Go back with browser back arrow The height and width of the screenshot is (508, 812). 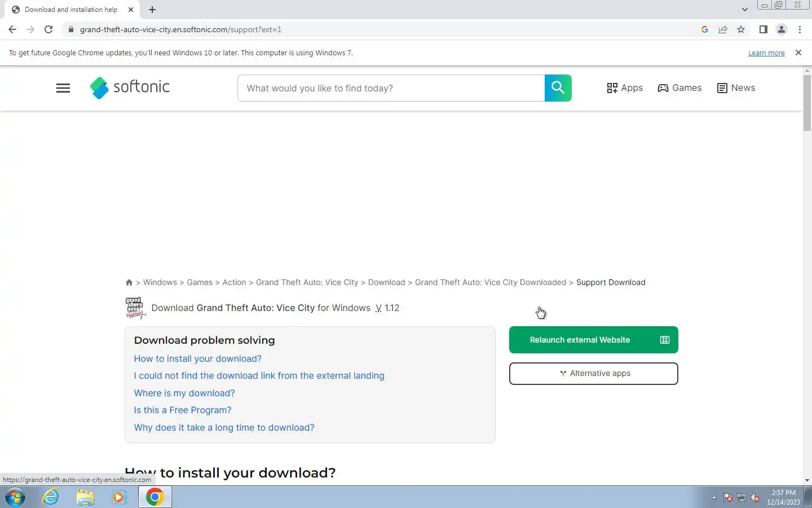tap(12, 29)
